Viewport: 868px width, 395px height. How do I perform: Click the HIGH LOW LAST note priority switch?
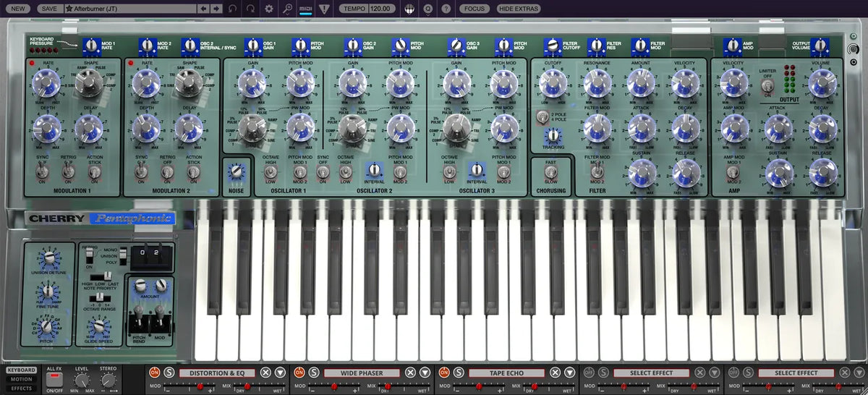[x=100, y=276]
